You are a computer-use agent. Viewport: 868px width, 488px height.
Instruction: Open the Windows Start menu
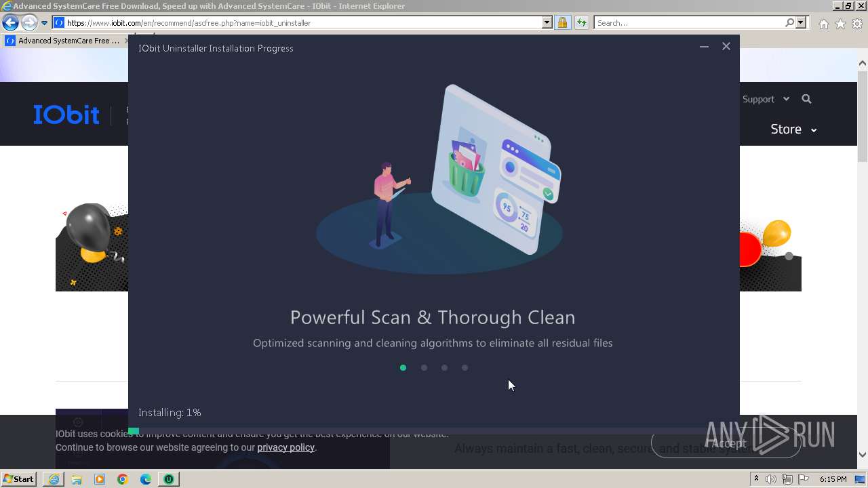click(19, 479)
